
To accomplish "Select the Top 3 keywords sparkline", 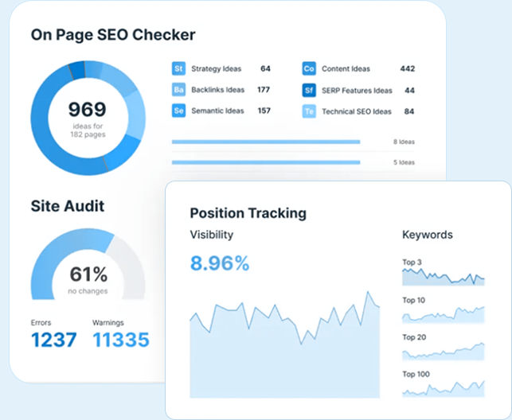I will (443, 277).
